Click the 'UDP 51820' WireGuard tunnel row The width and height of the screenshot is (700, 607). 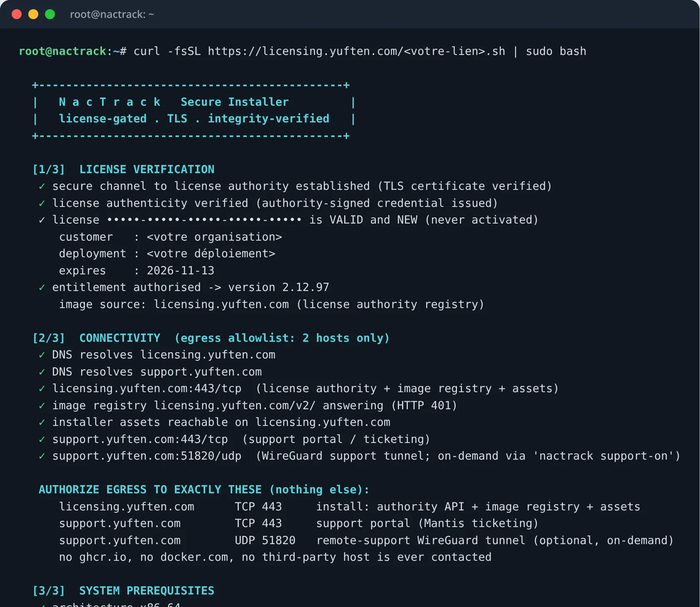pos(366,540)
